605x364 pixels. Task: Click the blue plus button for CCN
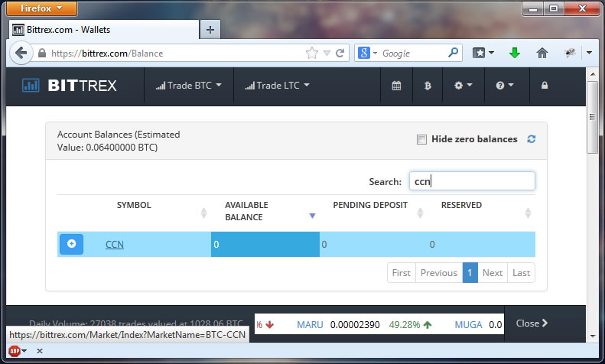(71, 244)
